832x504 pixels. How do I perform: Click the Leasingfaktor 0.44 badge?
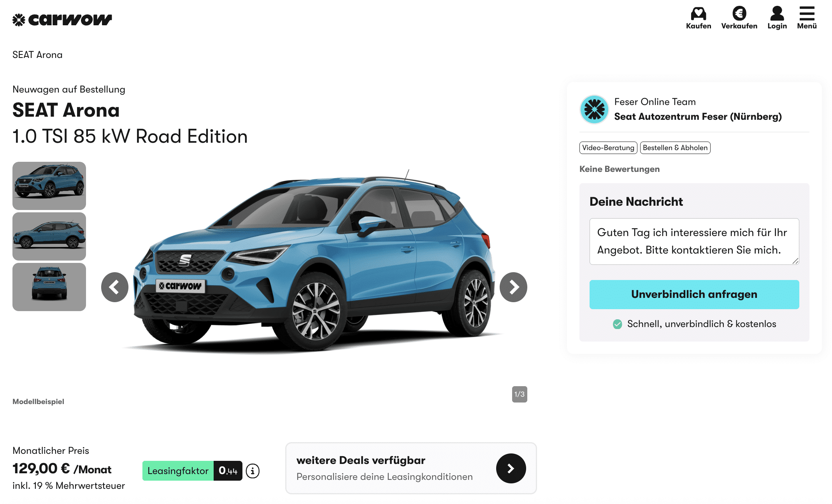(192, 471)
